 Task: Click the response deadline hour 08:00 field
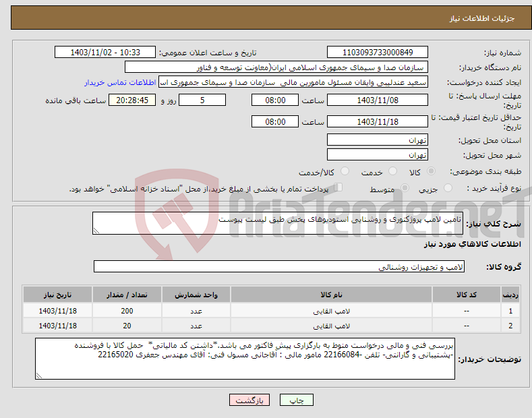pyautogui.click(x=275, y=100)
